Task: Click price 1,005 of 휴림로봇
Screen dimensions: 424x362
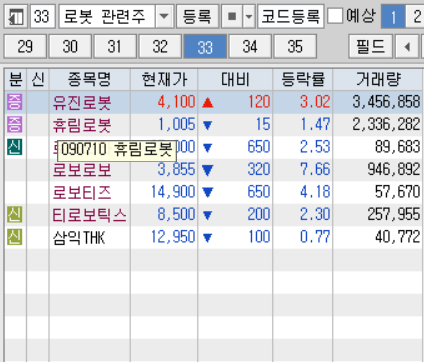Action: 176,124
